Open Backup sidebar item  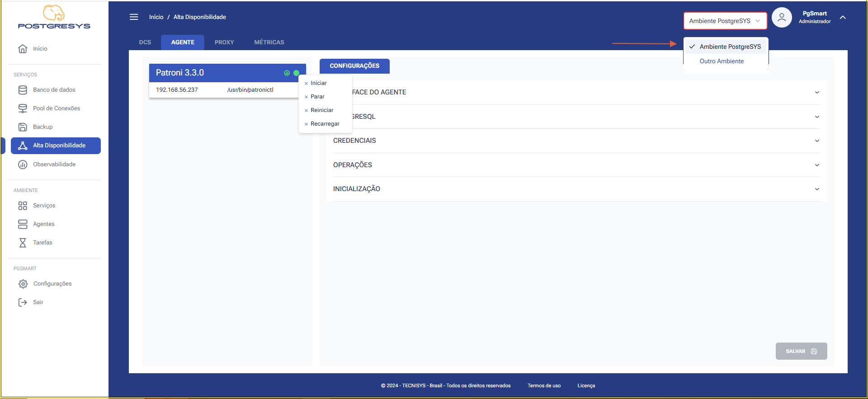click(x=56, y=127)
